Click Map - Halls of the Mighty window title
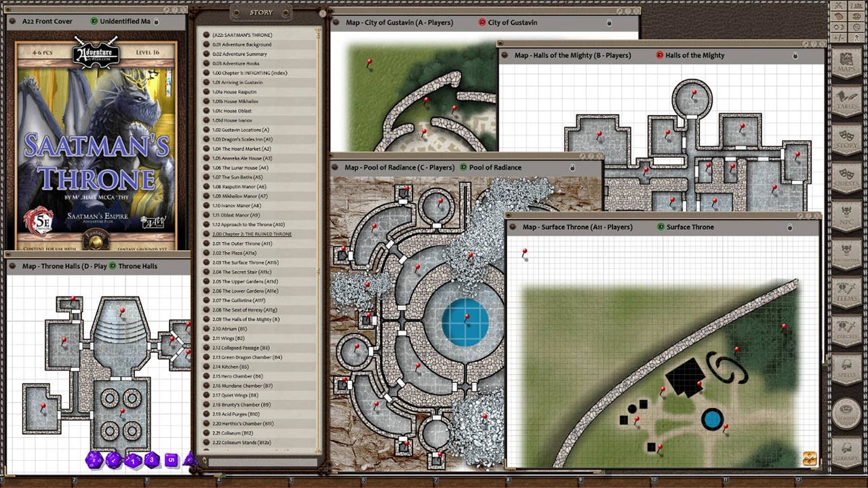The height and width of the screenshot is (488, 868). tap(572, 56)
